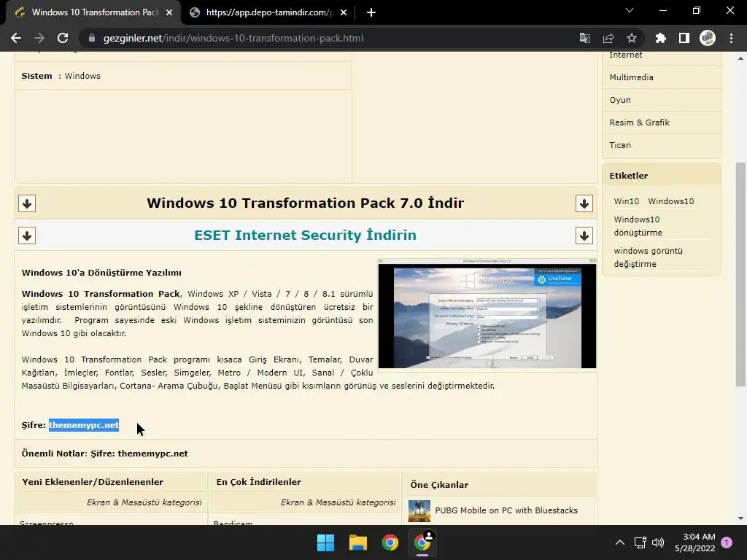Select the windows görüntü değiştirme tag

click(x=648, y=257)
